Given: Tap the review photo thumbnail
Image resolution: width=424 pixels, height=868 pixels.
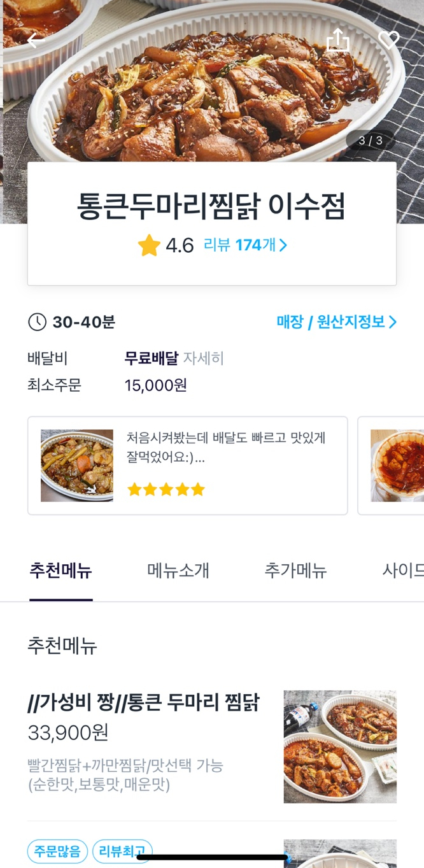Looking at the screenshot, I should 77,466.
